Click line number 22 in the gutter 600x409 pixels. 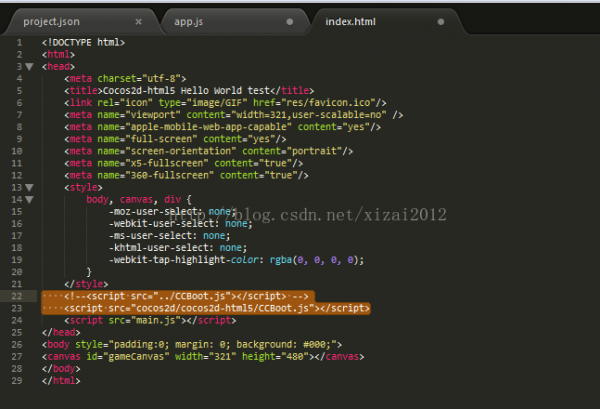(x=16, y=296)
